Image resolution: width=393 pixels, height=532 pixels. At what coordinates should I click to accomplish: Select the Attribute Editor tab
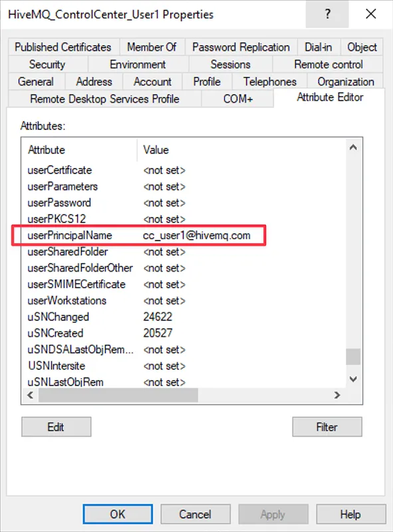click(x=330, y=97)
